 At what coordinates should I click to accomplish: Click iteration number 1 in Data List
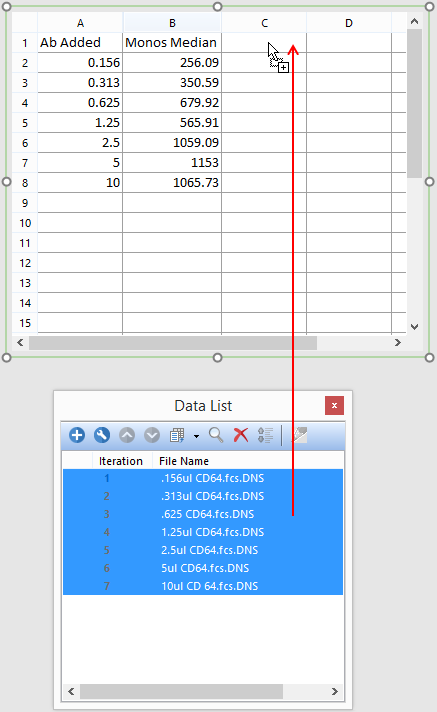click(107, 478)
